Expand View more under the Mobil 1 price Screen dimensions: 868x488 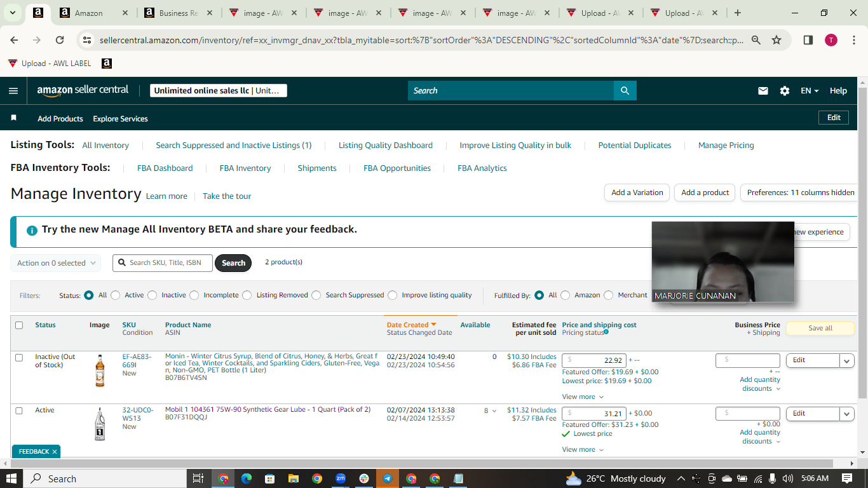click(583, 449)
